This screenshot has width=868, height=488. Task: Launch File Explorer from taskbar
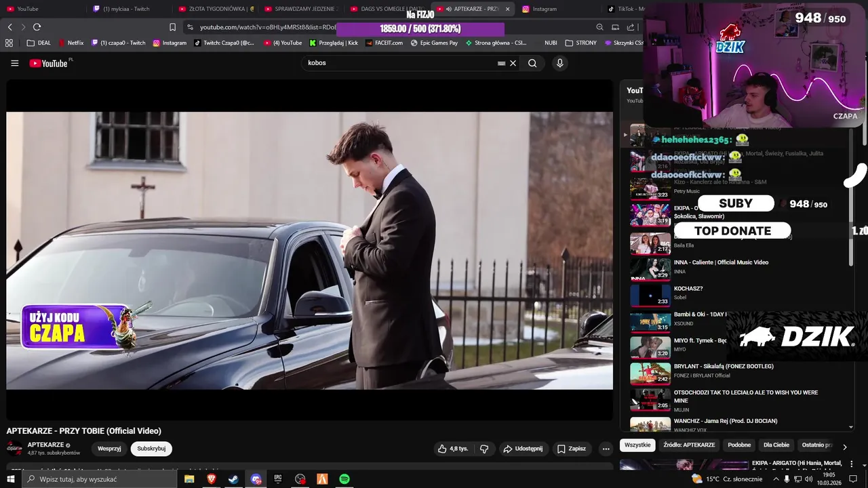pos(189,479)
